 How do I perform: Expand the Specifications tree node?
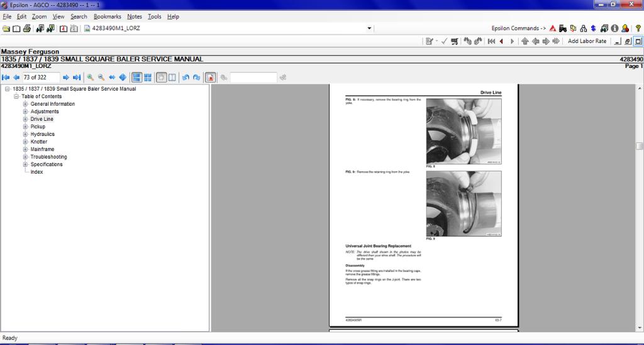[25, 164]
